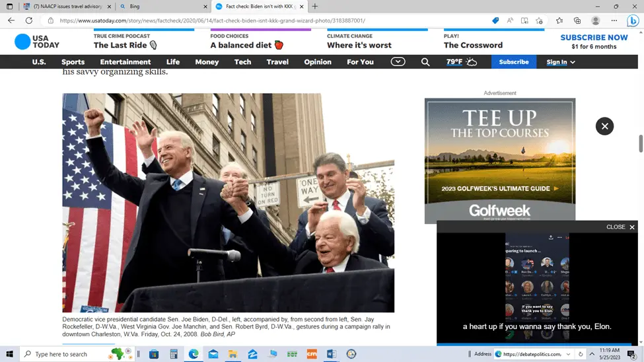Open the Life section

point(173,62)
